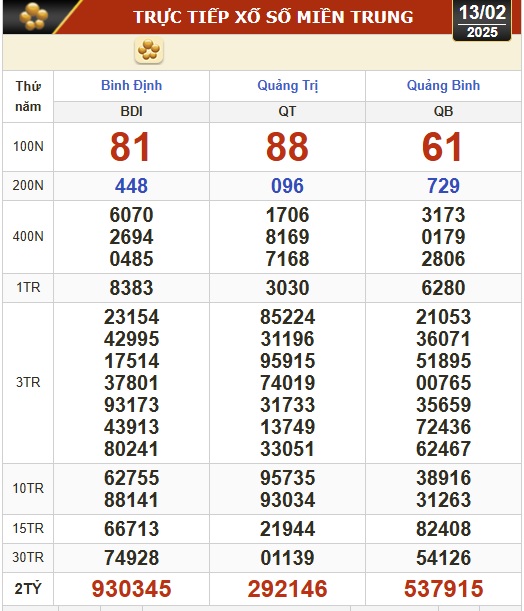
Task: Select the 10TR prize label
Action: 28,488
